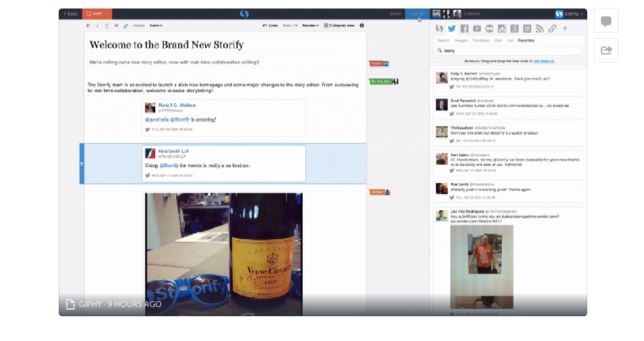Click the Twitter search input field
This screenshot has width=644, height=341.
click(508, 50)
